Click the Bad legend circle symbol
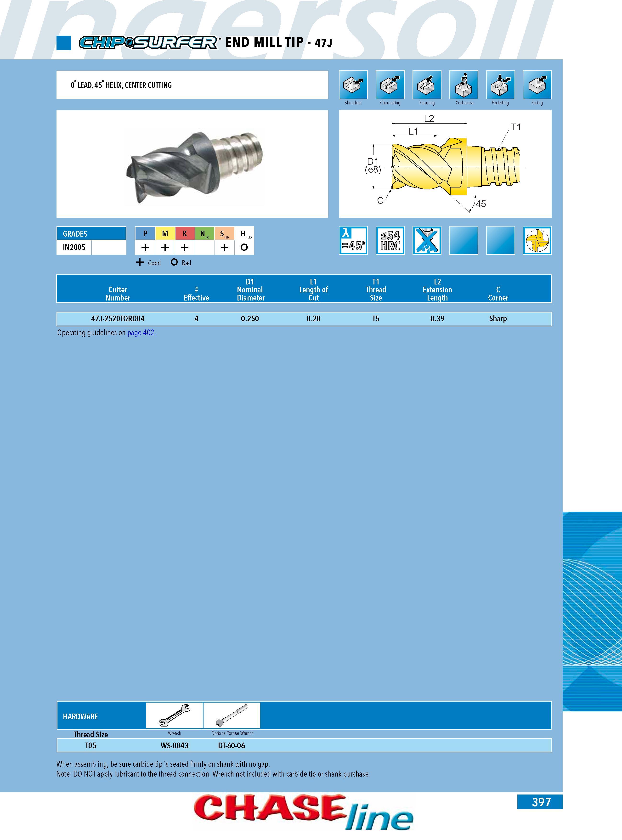This screenshot has height=840, width=622. tap(174, 262)
